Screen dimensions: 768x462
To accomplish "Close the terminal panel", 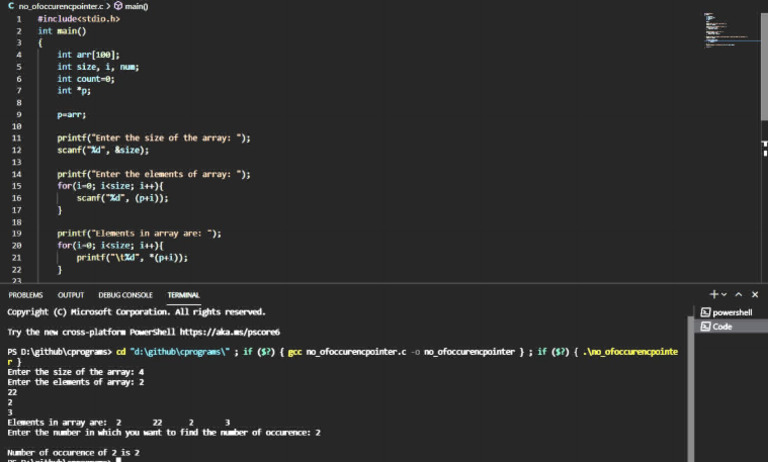I will pyautogui.click(x=755, y=294).
